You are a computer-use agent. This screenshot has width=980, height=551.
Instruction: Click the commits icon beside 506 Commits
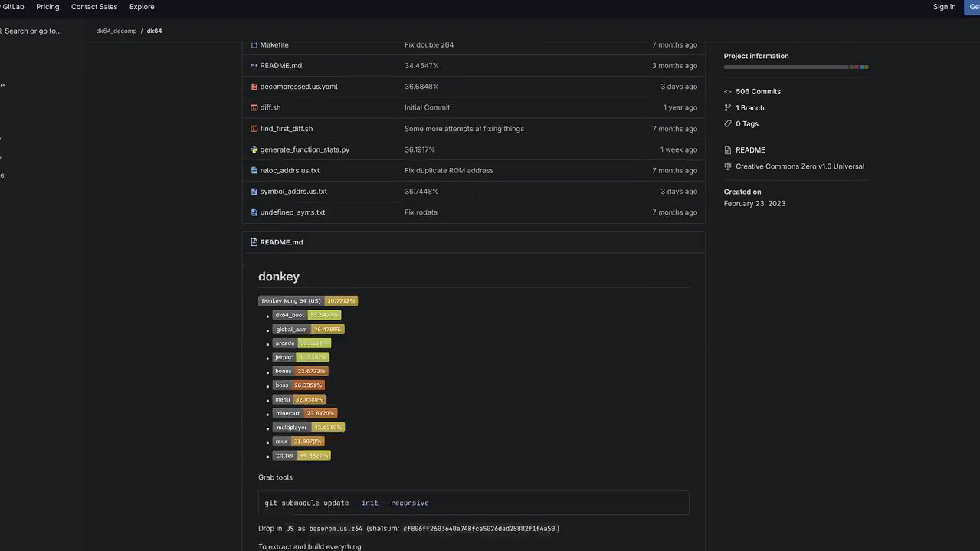click(x=728, y=91)
